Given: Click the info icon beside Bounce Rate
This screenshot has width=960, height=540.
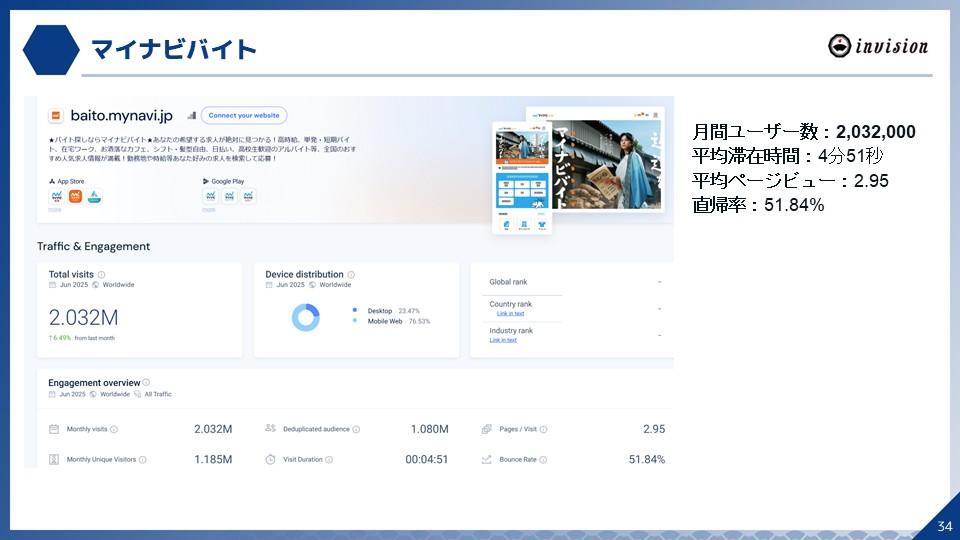Looking at the screenshot, I should (x=543, y=459).
